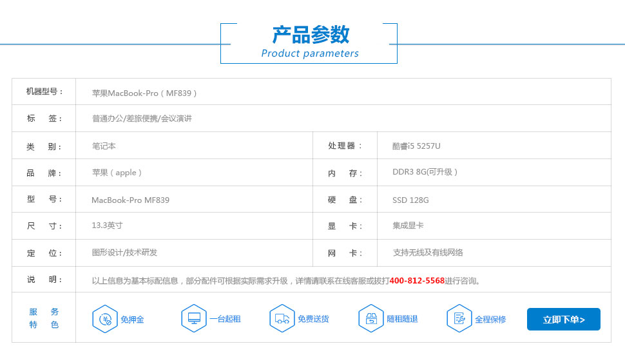Click the 品牌 row label

(x=44, y=173)
